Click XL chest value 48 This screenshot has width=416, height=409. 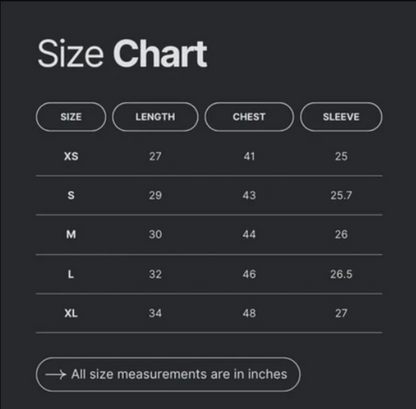(249, 313)
